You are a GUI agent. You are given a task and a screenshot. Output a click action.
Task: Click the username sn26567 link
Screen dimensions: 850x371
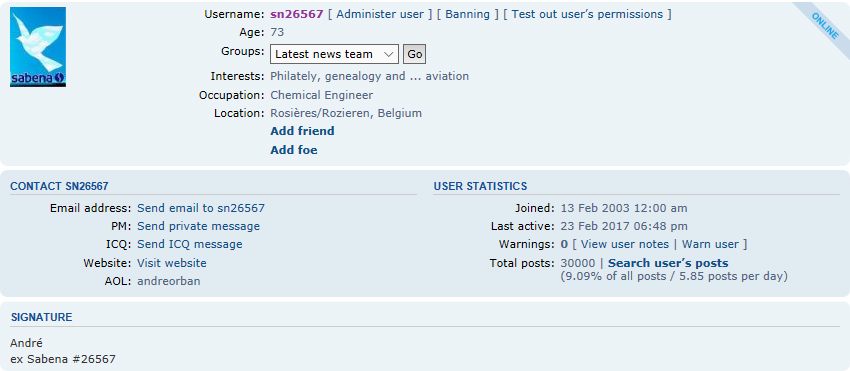click(297, 14)
